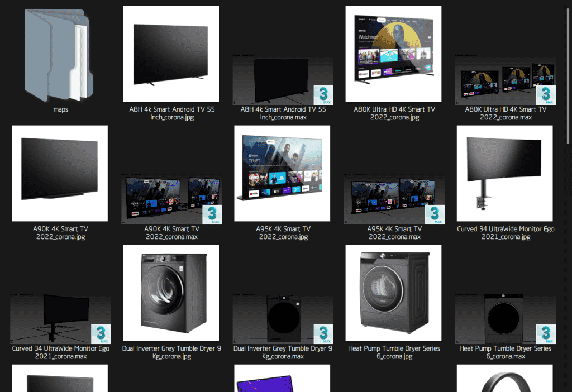The image size is (572, 392).
Task: Select Dual Inverter Grey Tumble Dryer 9 Kg_corona.jpg thumbnail
Action: 171,293
